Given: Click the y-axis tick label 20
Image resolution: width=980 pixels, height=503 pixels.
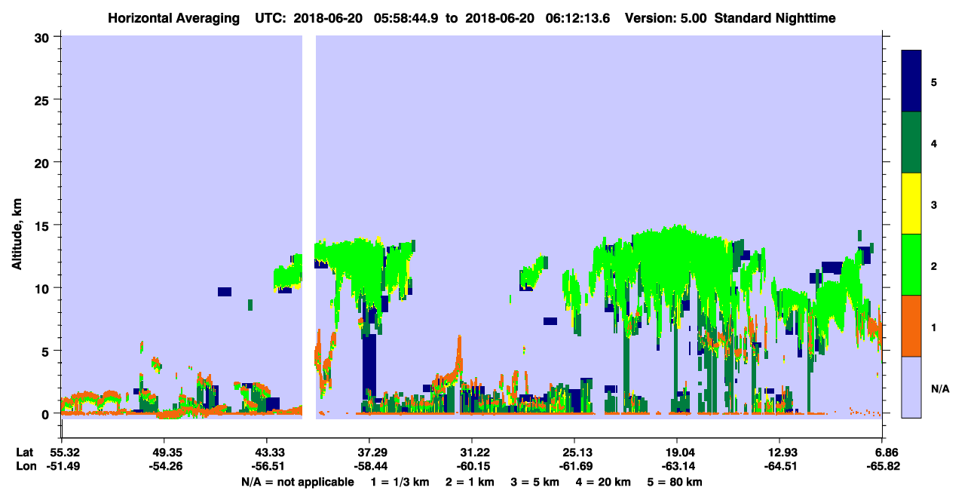Looking at the screenshot, I should tap(44, 162).
